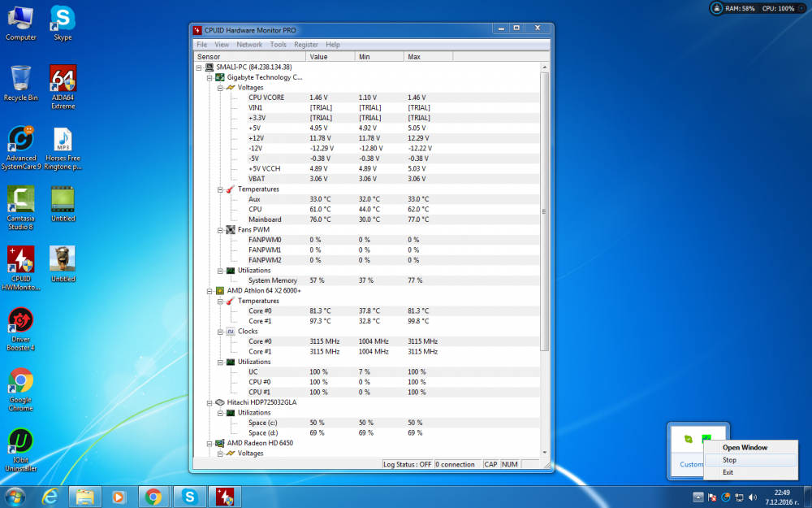Click the sensor list scrollbar up arrow
The image size is (812, 508).
[x=544, y=67]
